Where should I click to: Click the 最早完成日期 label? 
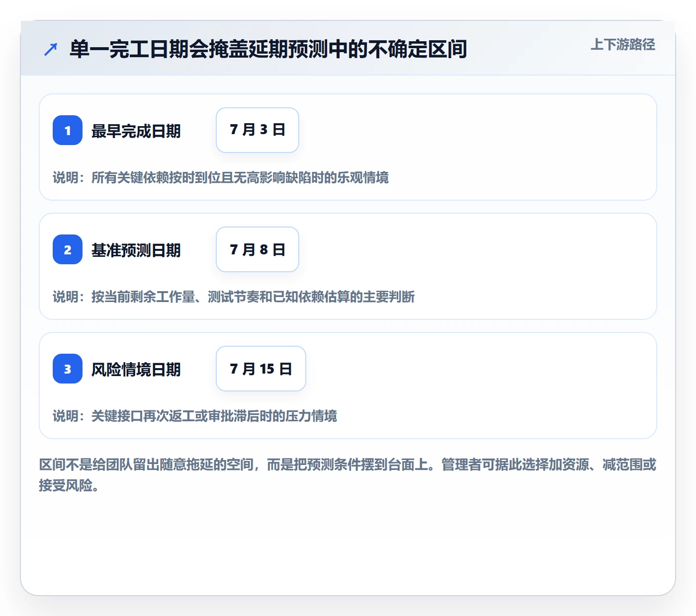[136, 131]
